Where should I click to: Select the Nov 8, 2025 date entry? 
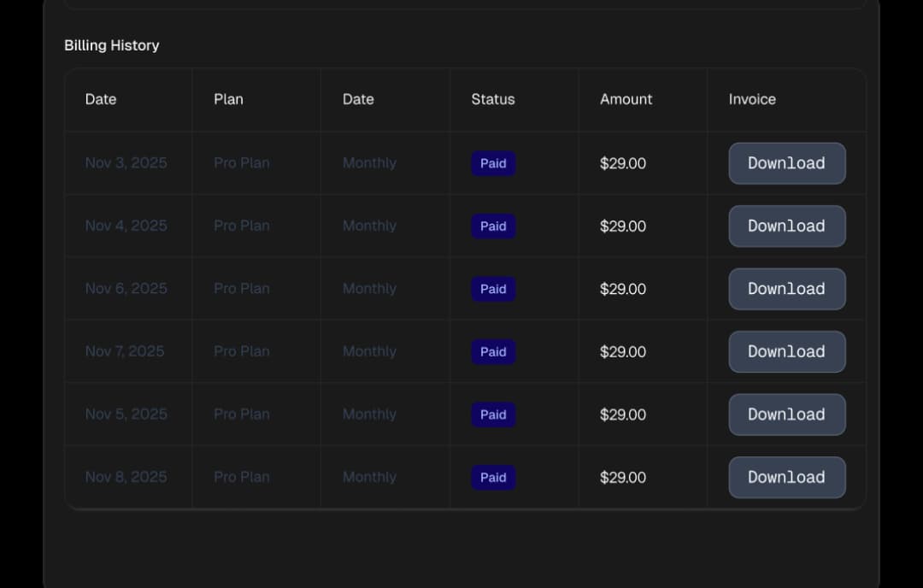click(126, 477)
